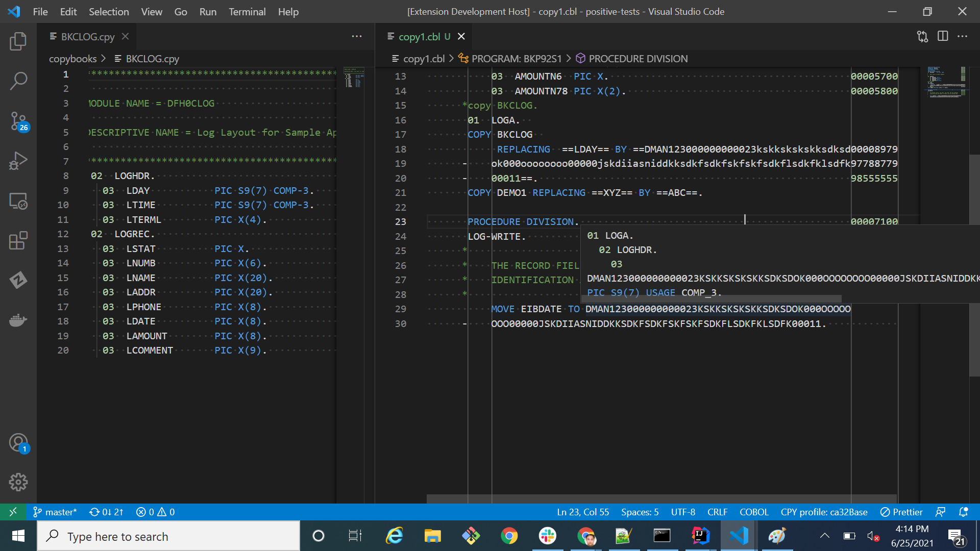
Task: Open File Explorer from taskbar
Action: (432, 536)
